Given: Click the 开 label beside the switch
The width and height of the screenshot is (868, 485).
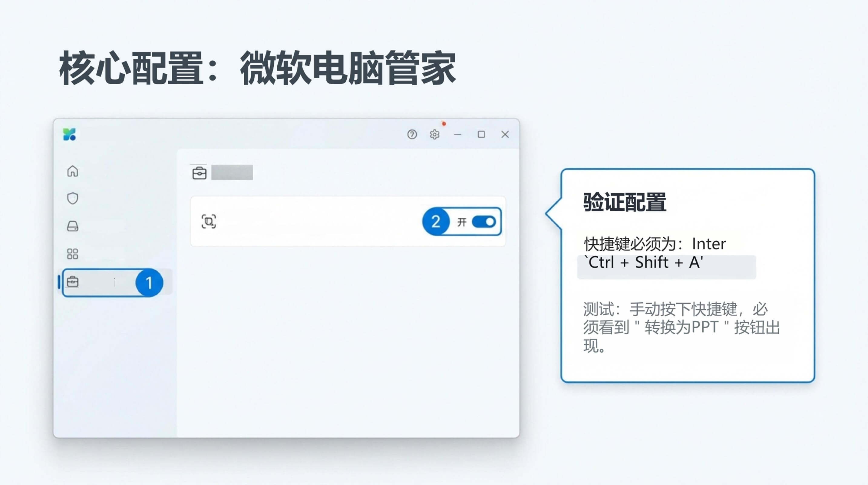Looking at the screenshot, I should [x=462, y=222].
